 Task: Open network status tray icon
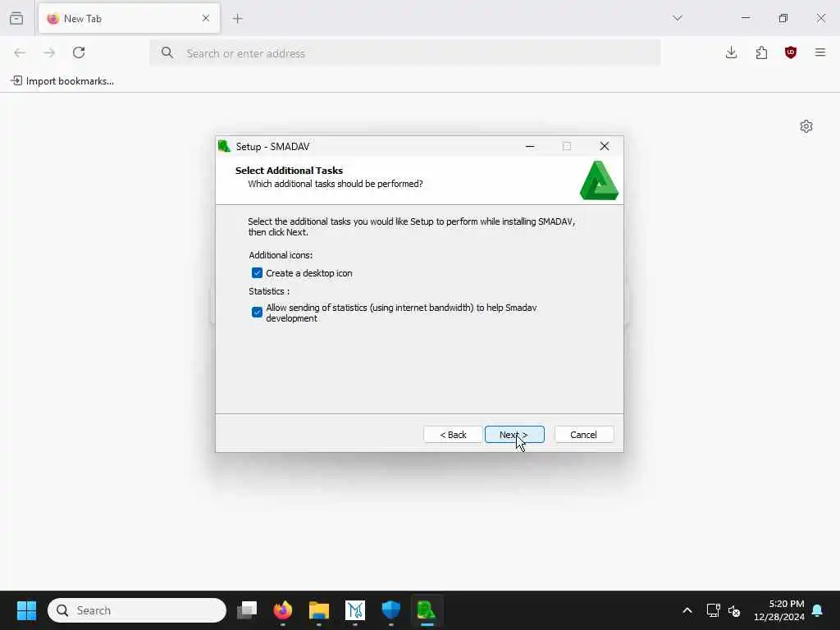pyautogui.click(x=713, y=610)
